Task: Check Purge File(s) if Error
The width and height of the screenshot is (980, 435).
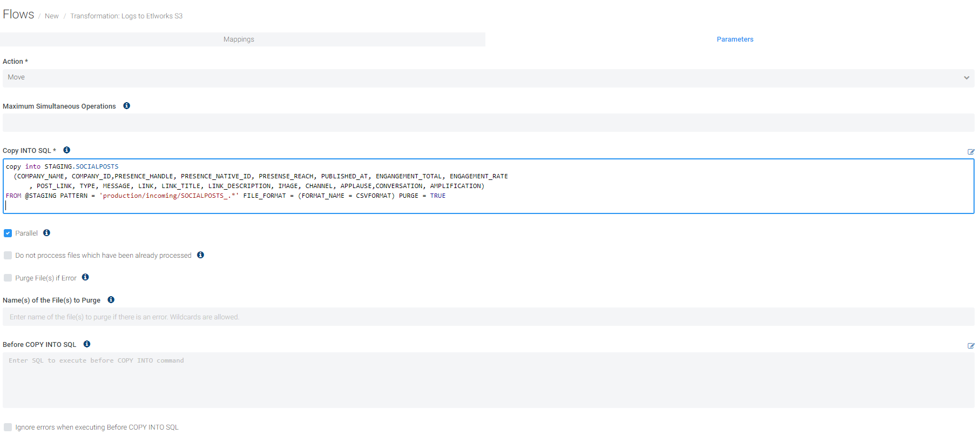Action: (8, 278)
